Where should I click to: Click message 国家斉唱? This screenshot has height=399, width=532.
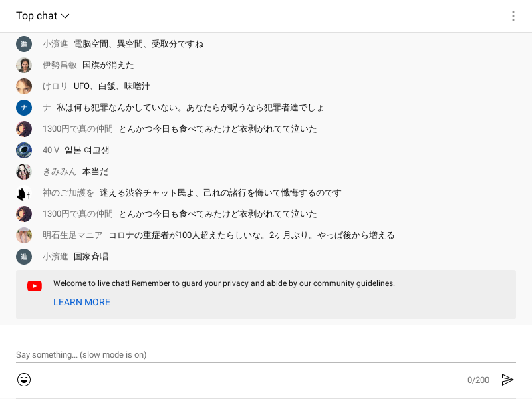coord(91,257)
